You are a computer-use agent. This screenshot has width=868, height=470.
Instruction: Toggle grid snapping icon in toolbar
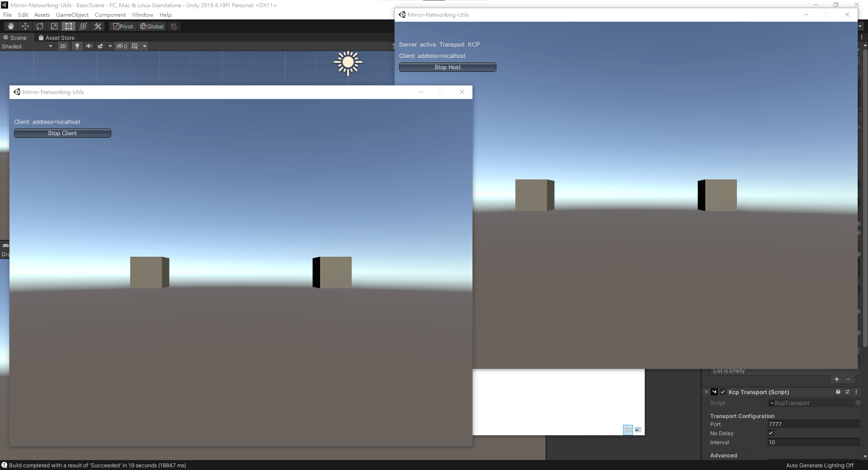click(x=174, y=26)
